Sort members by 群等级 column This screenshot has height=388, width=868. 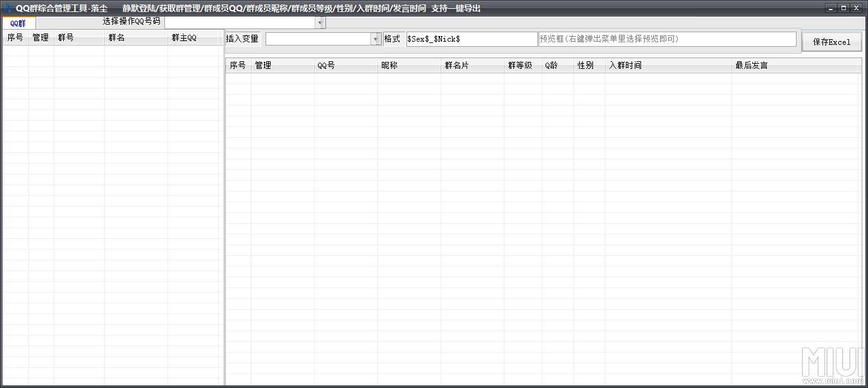pyautogui.click(x=522, y=65)
